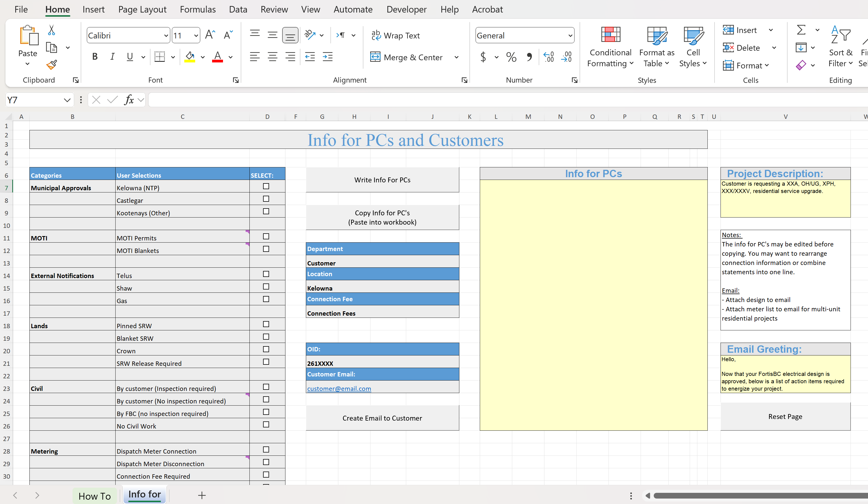Open the font name Calibri dropdown
Image resolution: width=868 pixels, height=504 pixels.
coord(166,35)
